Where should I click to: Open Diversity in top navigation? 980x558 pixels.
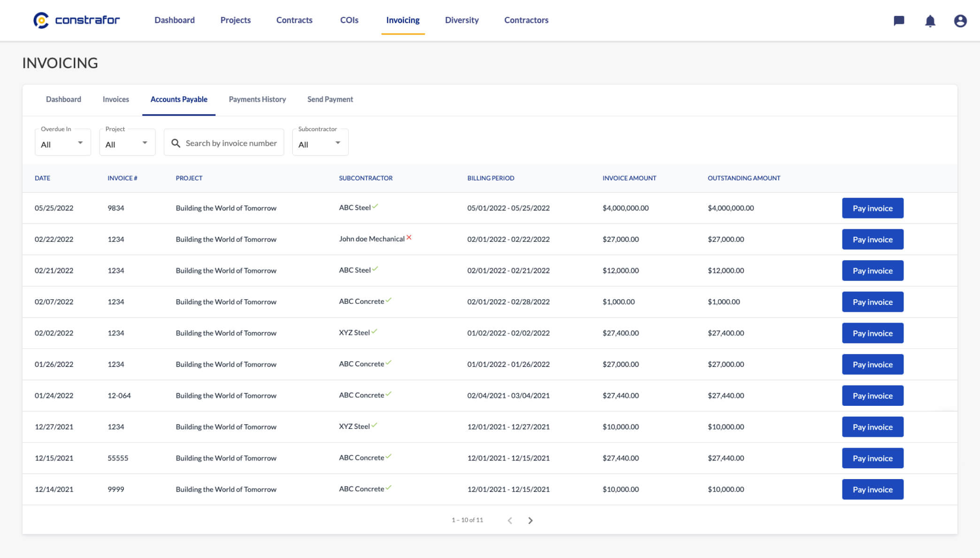tap(462, 20)
